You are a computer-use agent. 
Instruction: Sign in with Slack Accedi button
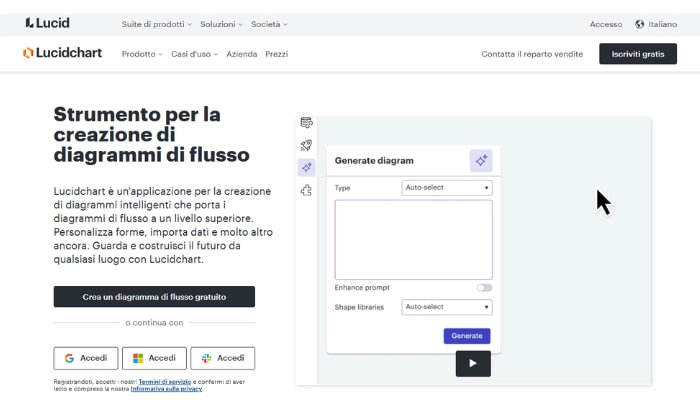coord(222,358)
